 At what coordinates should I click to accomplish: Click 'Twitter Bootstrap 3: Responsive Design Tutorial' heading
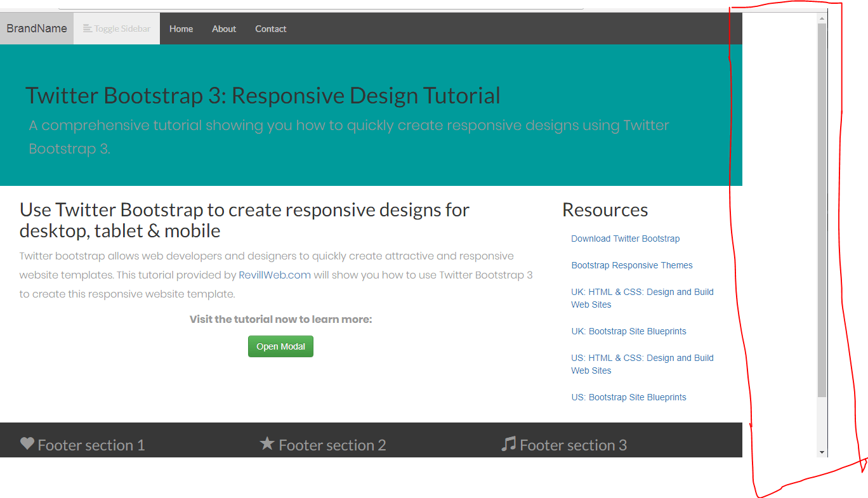(x=263, y=96)
